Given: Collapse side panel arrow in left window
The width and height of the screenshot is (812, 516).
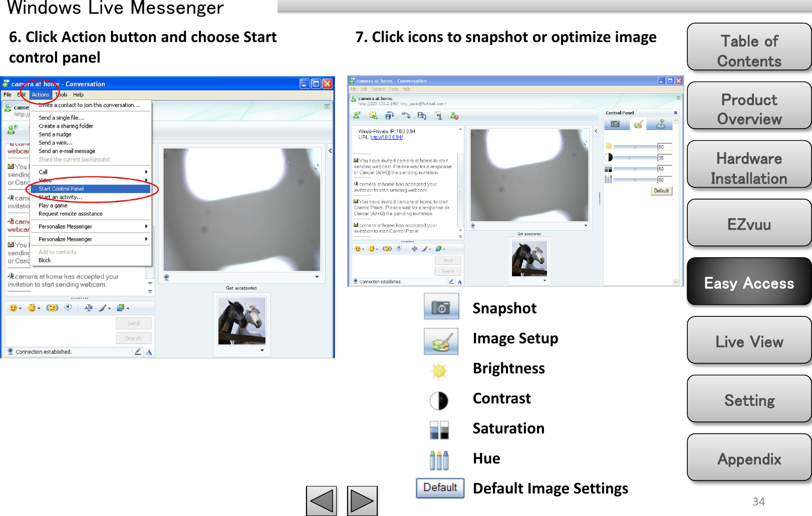Looking at the screenshot, I should point(330,151).
